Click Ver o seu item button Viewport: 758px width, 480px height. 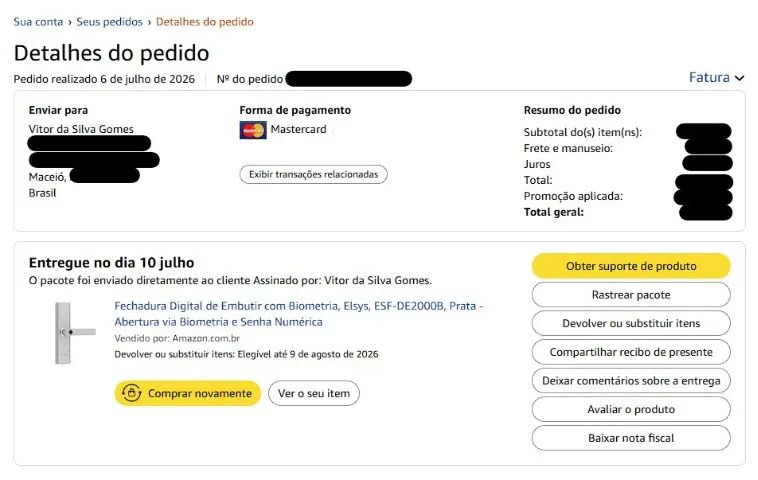tap(314, 393)
